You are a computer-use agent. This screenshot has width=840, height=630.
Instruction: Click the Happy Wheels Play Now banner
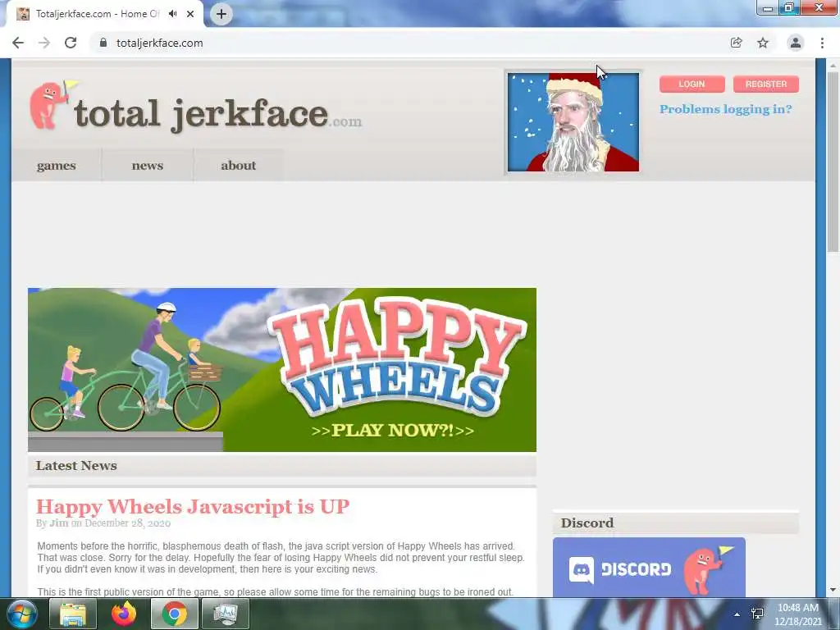282,370
